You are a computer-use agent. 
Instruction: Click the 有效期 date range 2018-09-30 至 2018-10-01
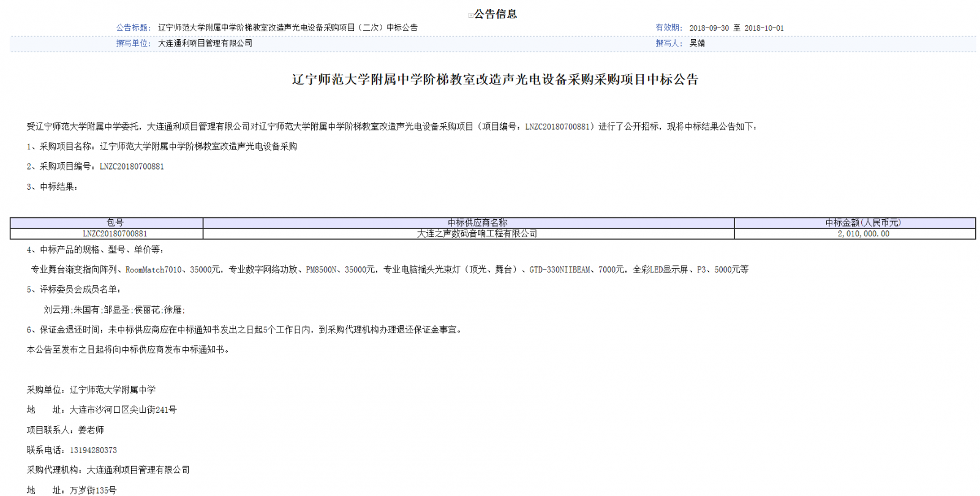tap(736, 28)
